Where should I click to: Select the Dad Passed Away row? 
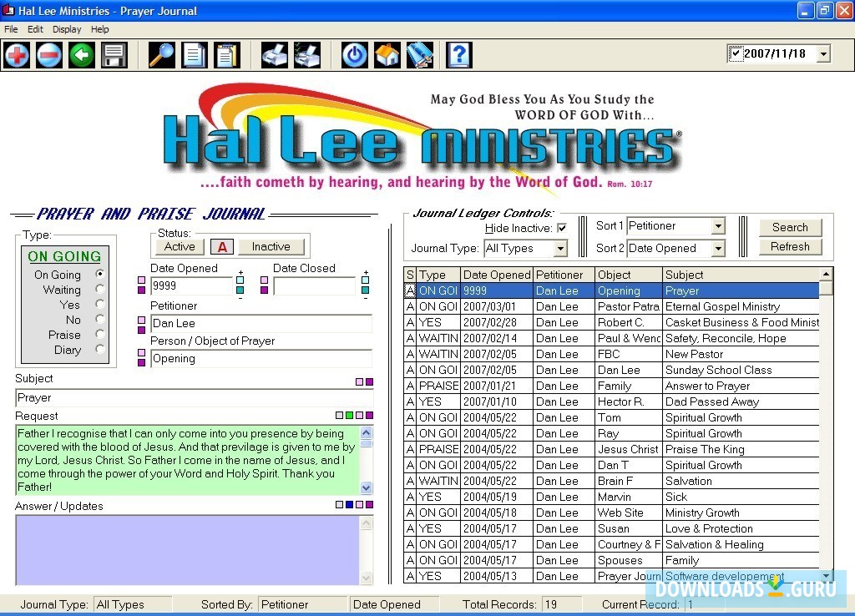click(611, 401)
